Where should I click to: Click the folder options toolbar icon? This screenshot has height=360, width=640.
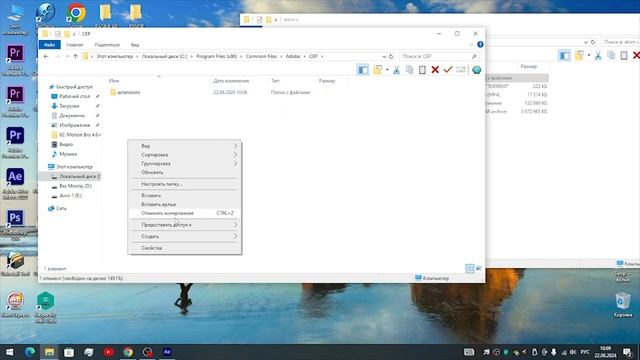tap(378, 70)
